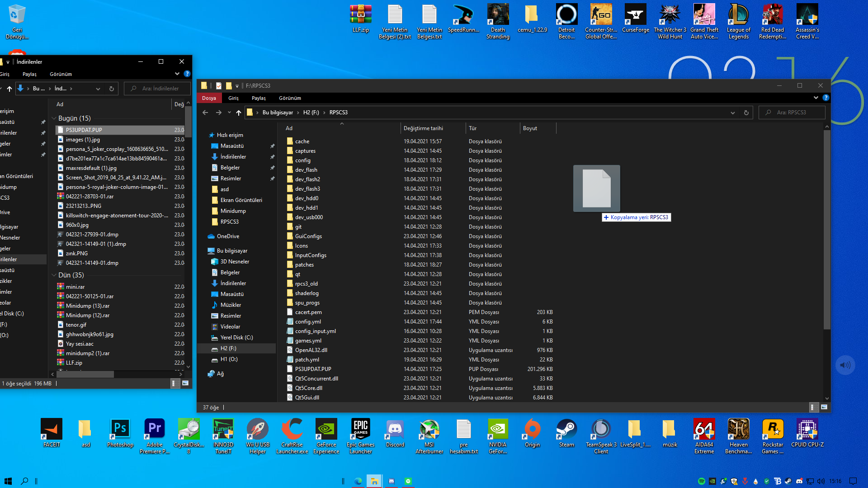Open address dropdown in İndirilenler window
The image size is (868, 488).
coord(98,89)
